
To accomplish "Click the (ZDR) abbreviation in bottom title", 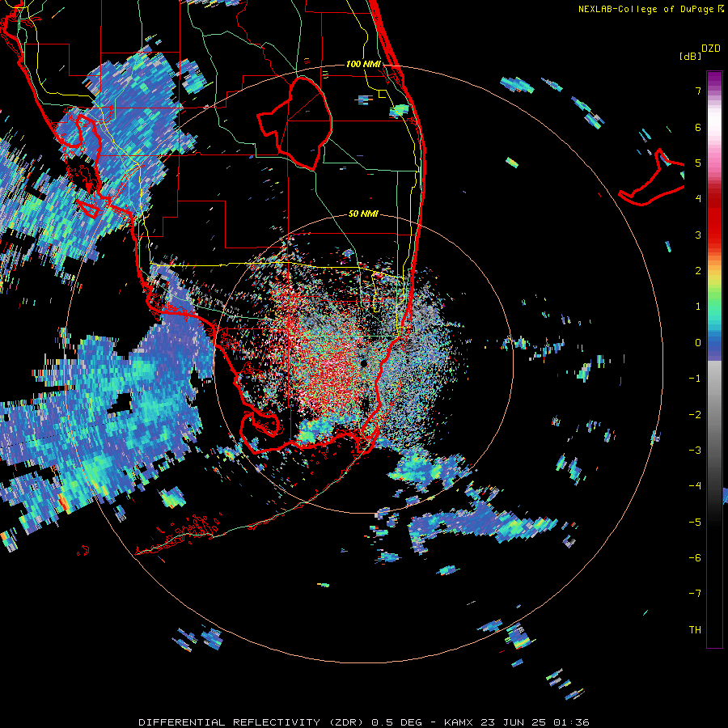I will coord(346,722).
